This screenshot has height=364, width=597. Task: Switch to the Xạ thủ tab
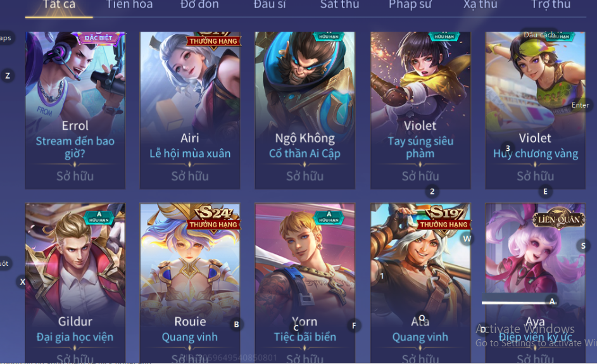(480, 5)
